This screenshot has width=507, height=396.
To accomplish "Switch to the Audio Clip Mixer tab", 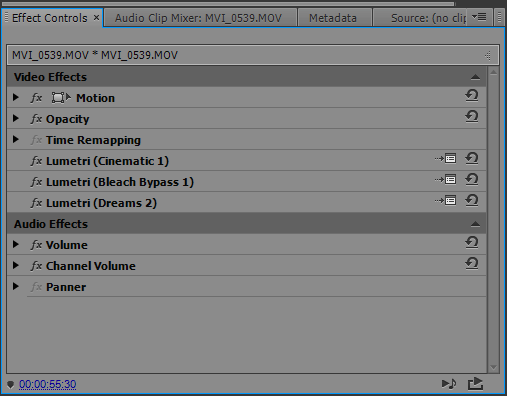I will pyautogui.click(x=200, y=18).
